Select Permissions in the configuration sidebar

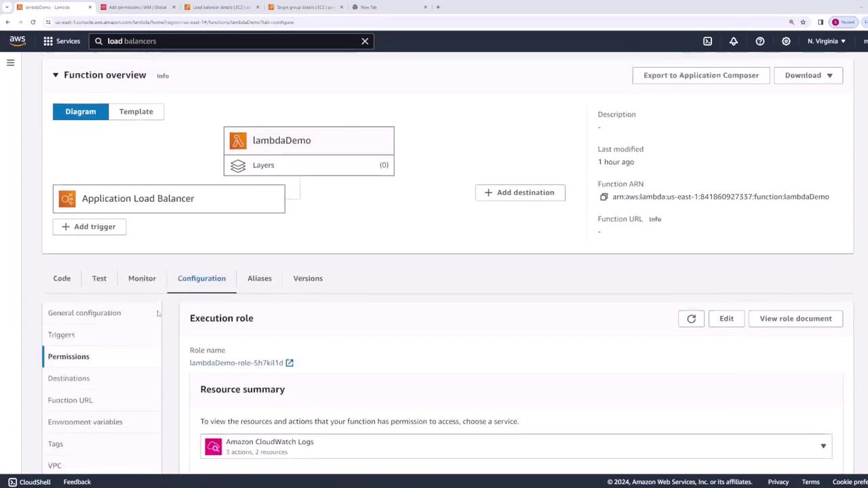68,357
